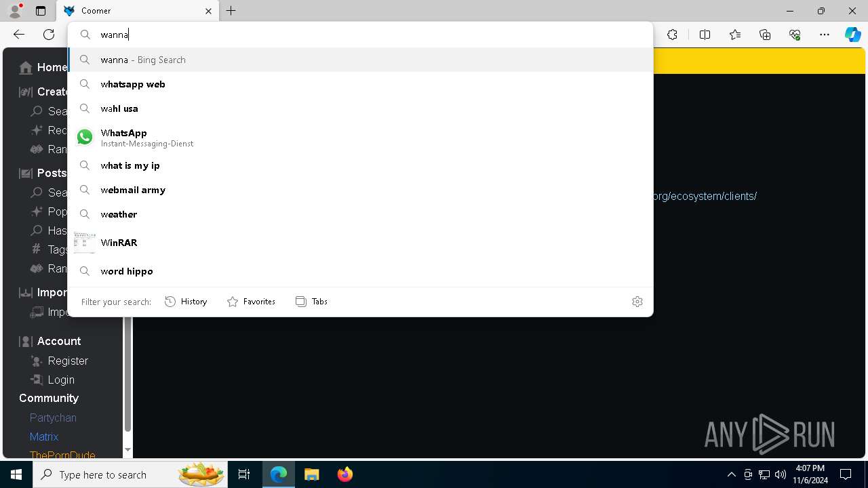Click the Edge icon in taskbar
The image size is (868, 488).
(279, 474)
